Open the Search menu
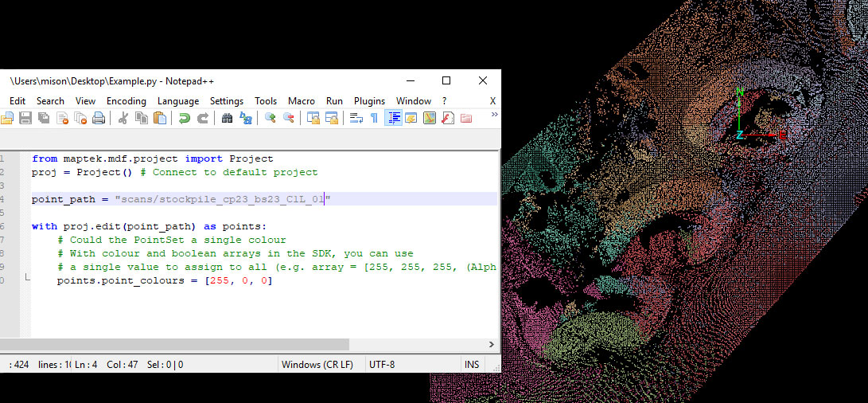868x403 pixels. point(50,101)
